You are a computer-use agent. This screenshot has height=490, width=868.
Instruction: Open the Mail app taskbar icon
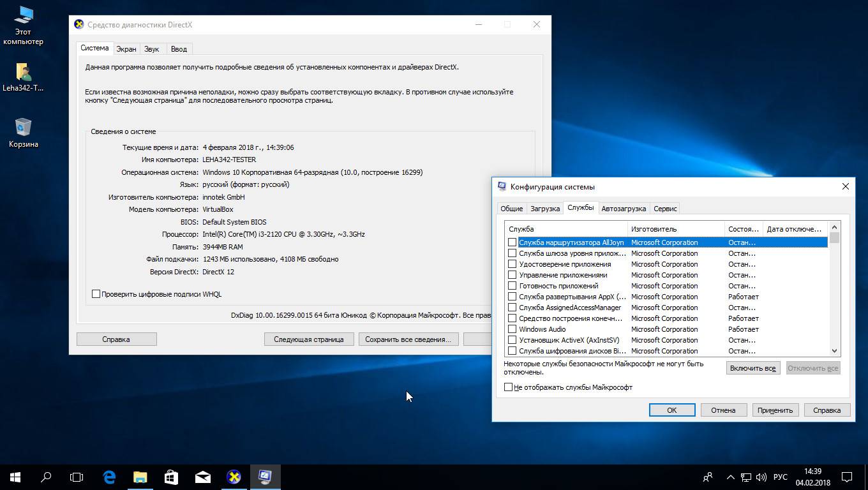click(203, 477)
